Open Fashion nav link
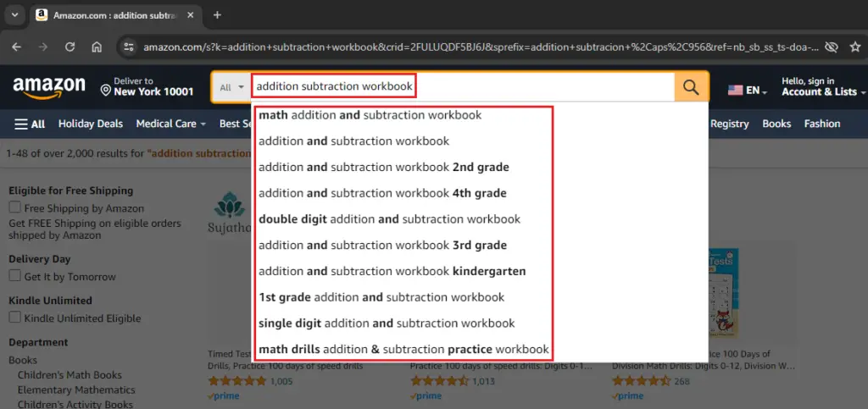This screenshot has width=868, height=409. (x=822, y=124)
